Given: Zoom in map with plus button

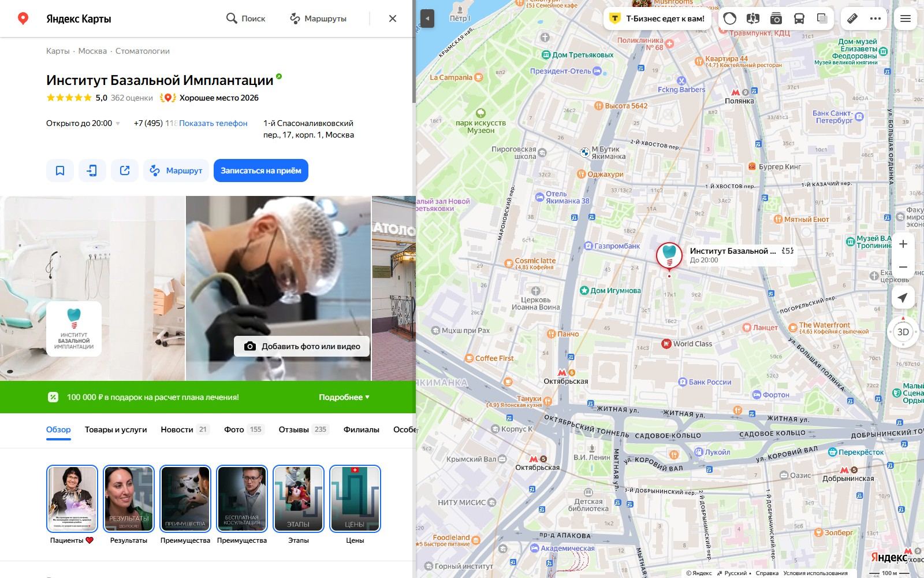Looking at the screenshot, I should [x=903, y=244].
